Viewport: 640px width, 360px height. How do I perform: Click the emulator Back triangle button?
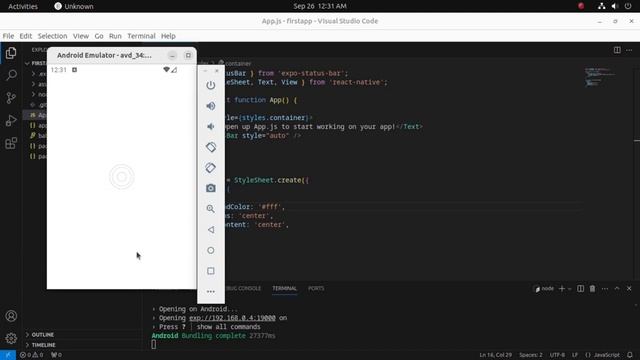click(x=211, y=229)
